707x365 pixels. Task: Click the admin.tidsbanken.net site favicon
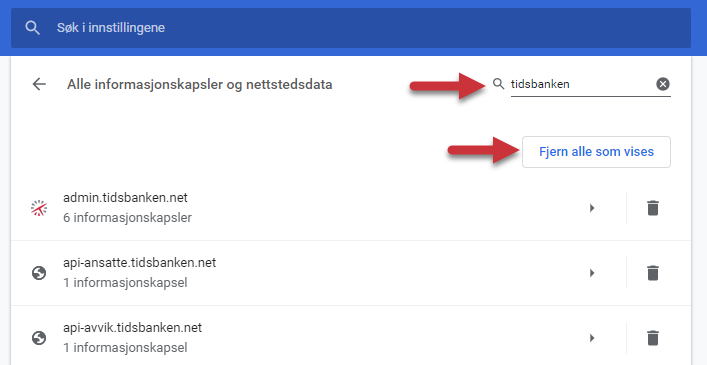point(39,208)
